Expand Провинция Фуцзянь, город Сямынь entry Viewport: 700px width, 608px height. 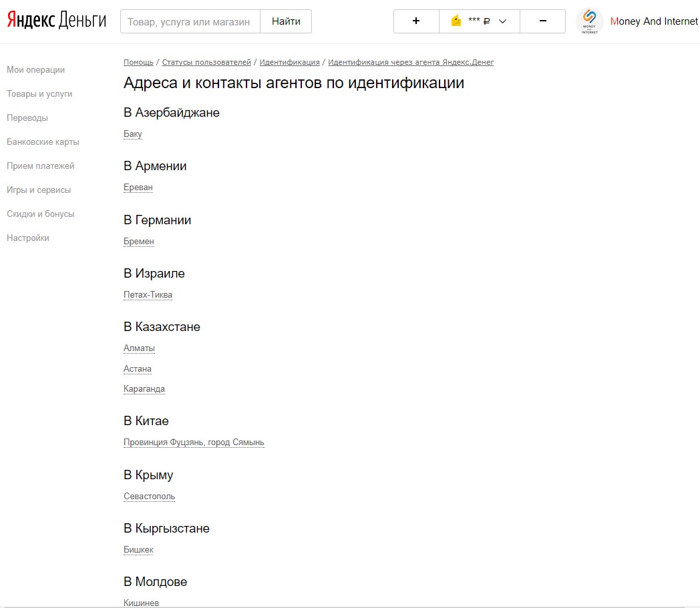(194, 442)
